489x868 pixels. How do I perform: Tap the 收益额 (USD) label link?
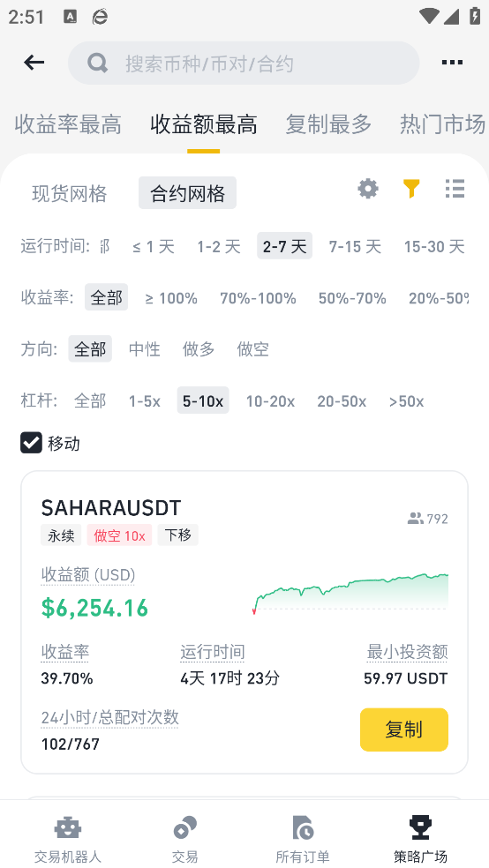pyautogui.click(x=88, y=575)
